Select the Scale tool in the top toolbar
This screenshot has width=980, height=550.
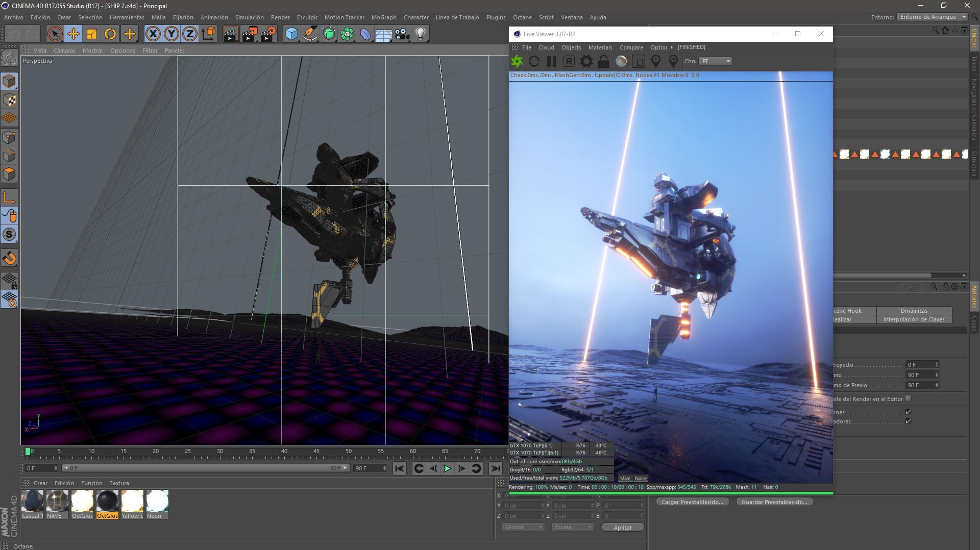[x=92, y=34]
